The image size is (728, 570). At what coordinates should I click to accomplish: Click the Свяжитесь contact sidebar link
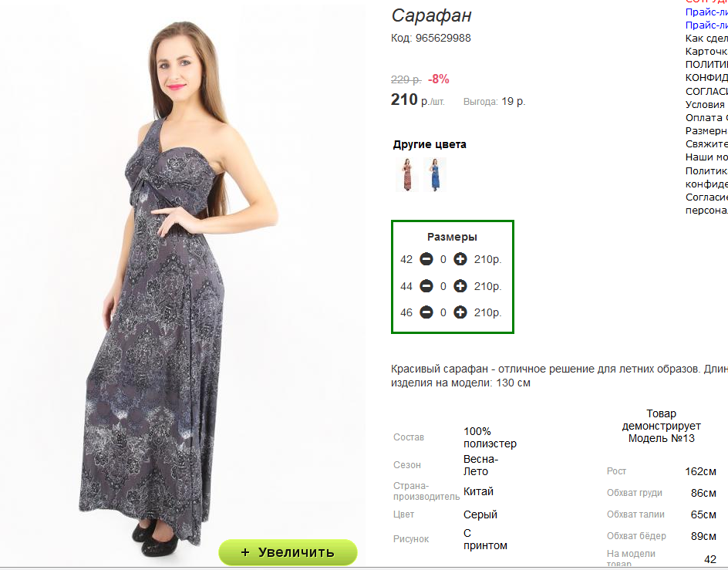pyautogui.click(x=706, y=144)
